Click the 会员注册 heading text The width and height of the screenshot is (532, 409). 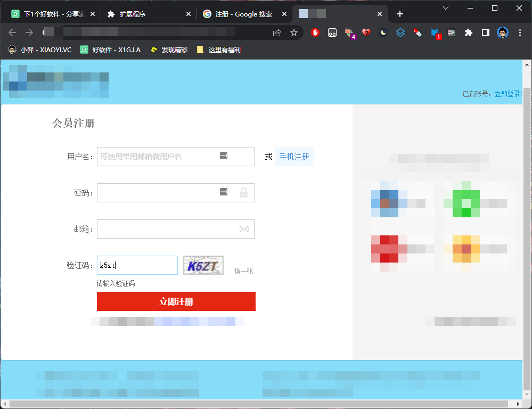pos(73,123)
